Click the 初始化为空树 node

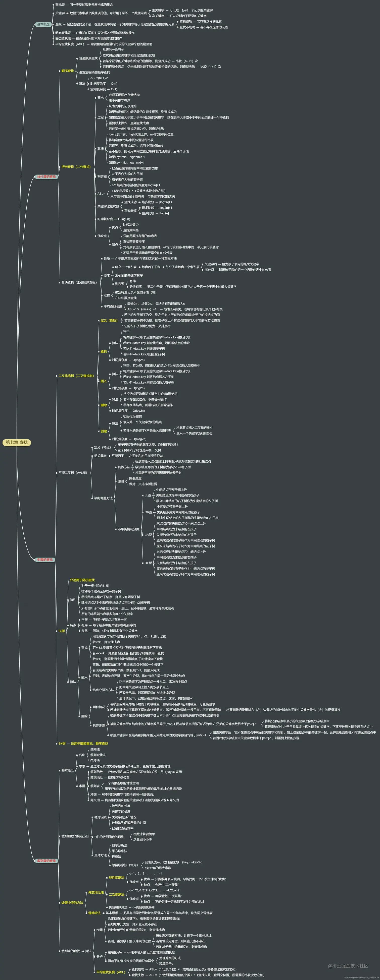(132, 416)
